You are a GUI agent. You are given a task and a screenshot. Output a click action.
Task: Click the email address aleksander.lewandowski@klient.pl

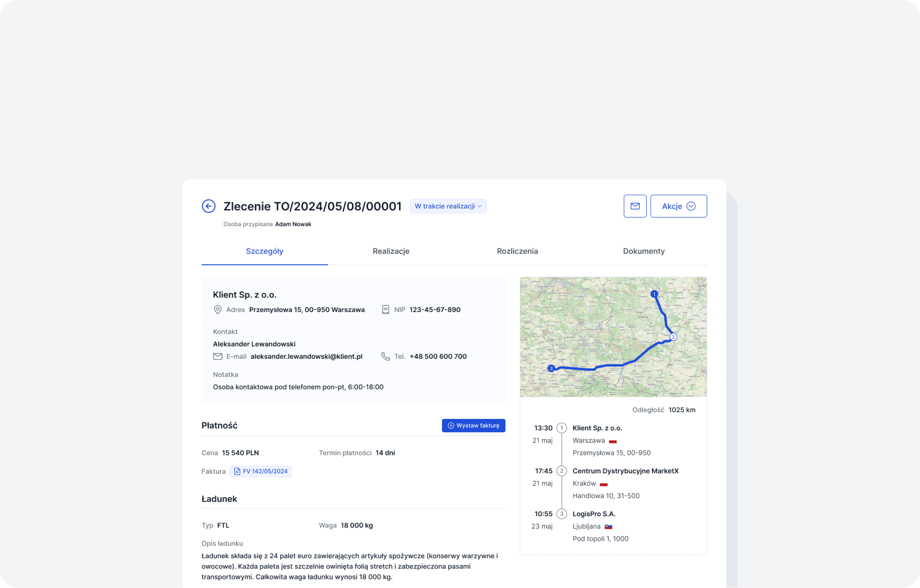(306, 356)
